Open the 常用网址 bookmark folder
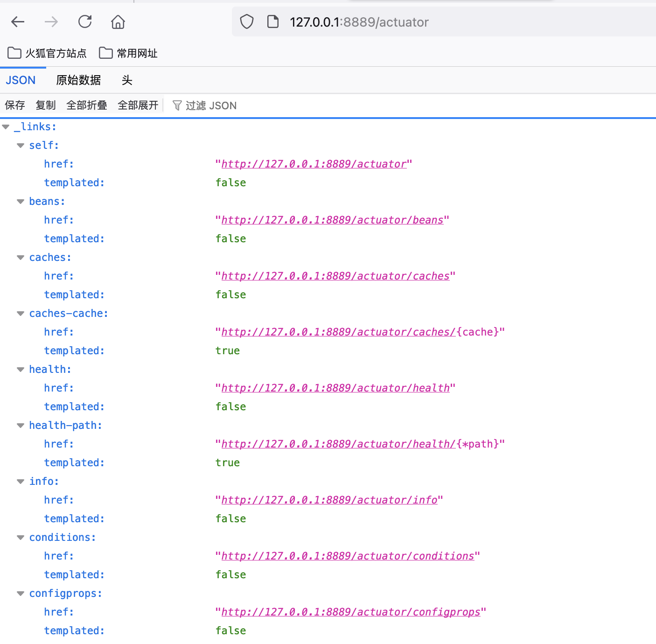Screen dimensions: 656x644 128,53
